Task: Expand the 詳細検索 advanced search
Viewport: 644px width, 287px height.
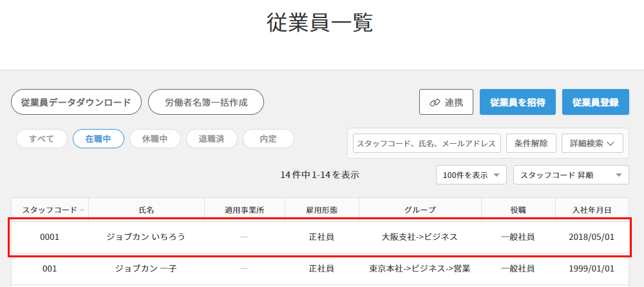Action: coord(592,143)
